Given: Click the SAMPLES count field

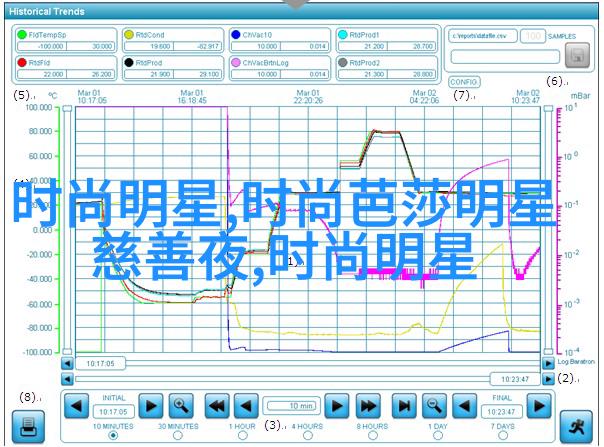Looking at the screenshot, I should tap(533, 36).
